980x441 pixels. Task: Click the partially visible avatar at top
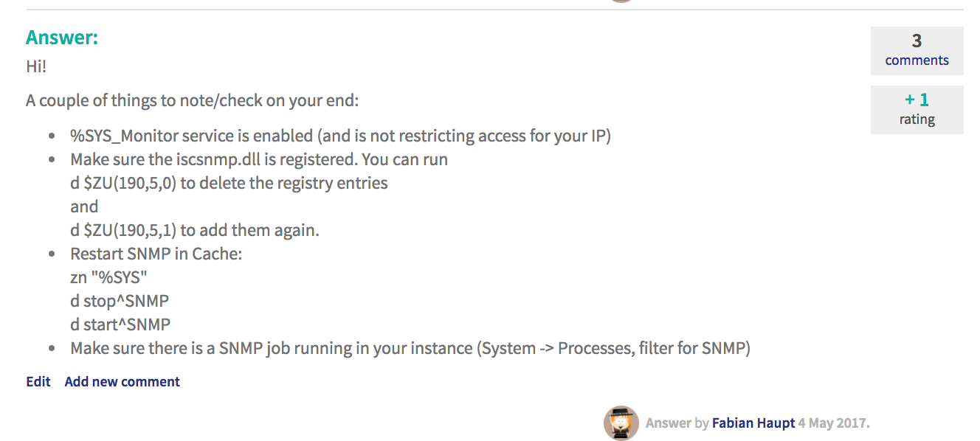(621, 1)
